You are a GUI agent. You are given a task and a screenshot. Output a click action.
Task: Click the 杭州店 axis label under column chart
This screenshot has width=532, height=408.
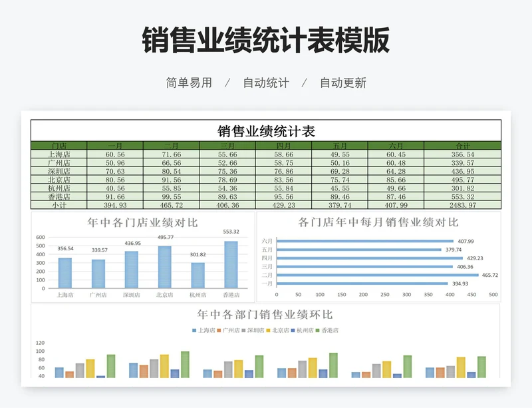(198, 295)
